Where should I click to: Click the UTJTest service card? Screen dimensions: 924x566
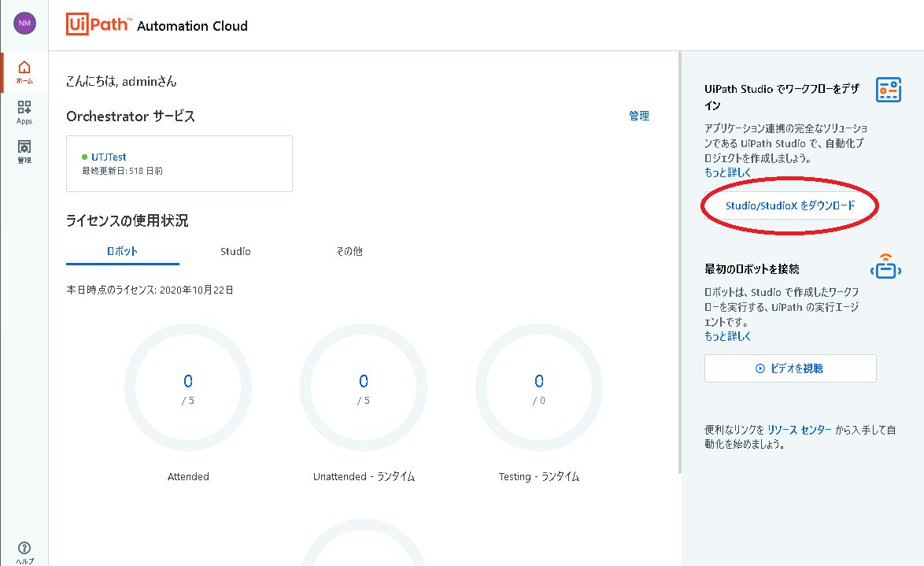pos(179,164)
